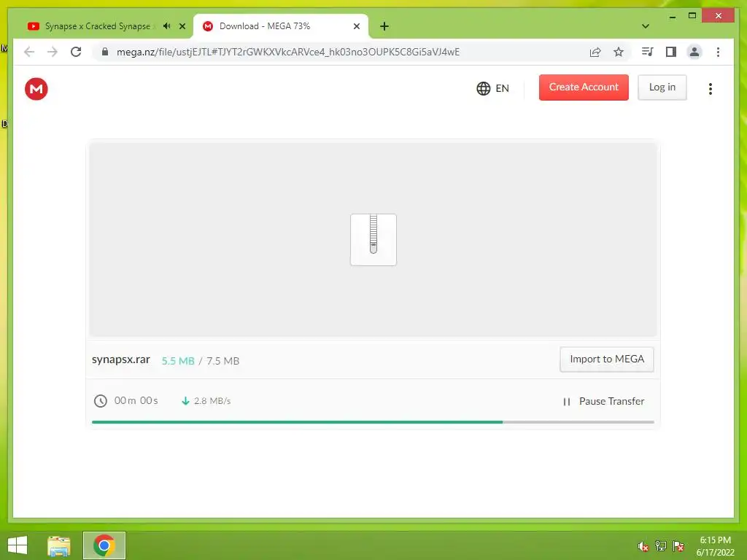The height and width of the screenshot is (560, 747).
Task: Bookmark this page with star icon
Action: click(619, 52)
